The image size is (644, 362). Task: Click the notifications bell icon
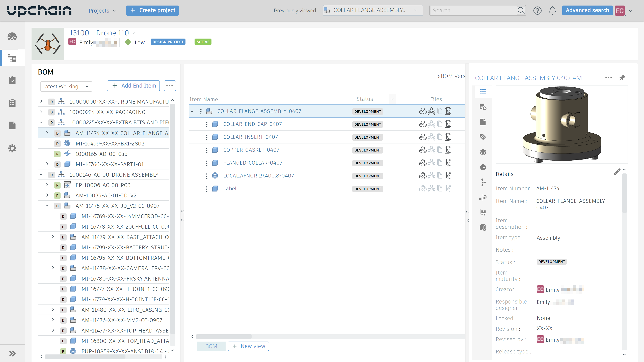click(x=552, y=11)
